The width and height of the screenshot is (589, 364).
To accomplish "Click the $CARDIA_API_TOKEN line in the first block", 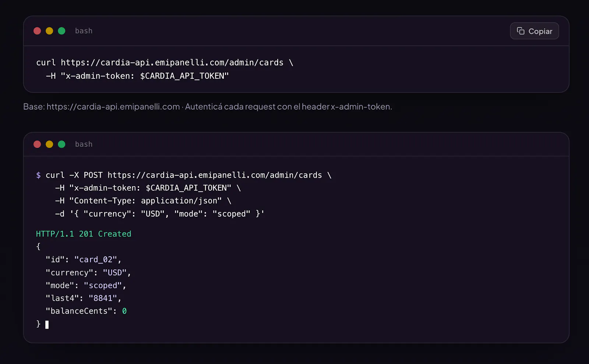I will tap(137, 76).
